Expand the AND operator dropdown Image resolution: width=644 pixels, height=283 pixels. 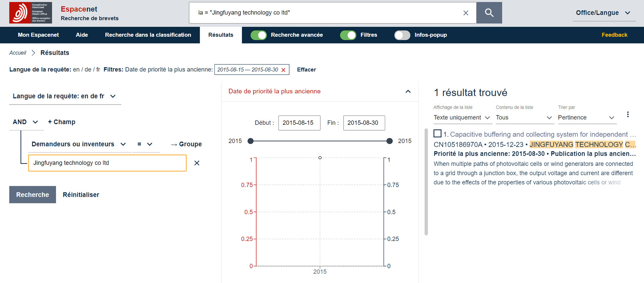coord(25,122)
